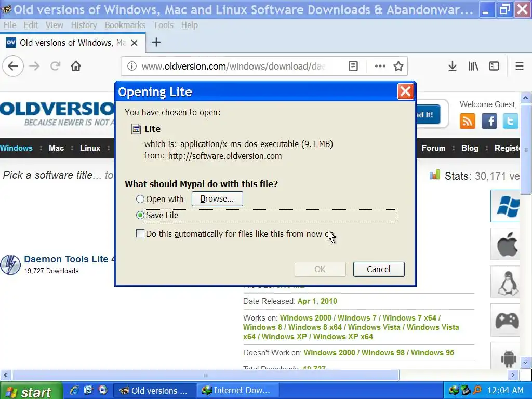
Task: Open the Downloads arrow in the toolbar
Action: tap(453, 66)
